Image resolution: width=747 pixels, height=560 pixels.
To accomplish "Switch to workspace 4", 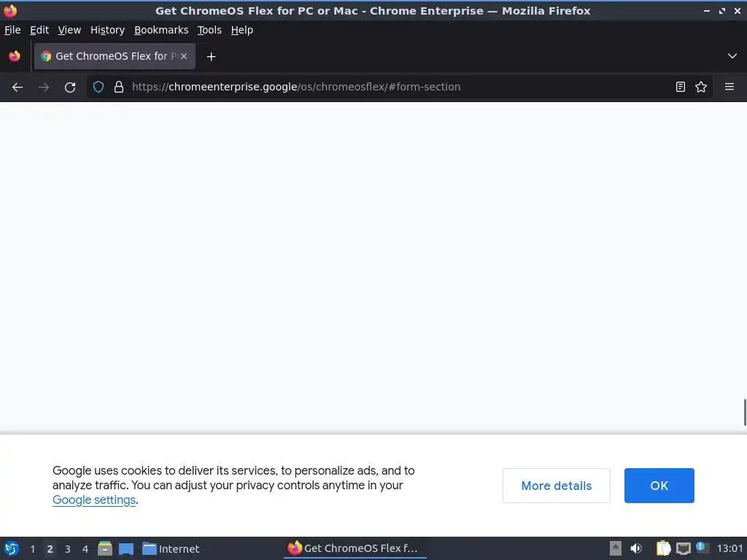I will click(x=85, y=549).
